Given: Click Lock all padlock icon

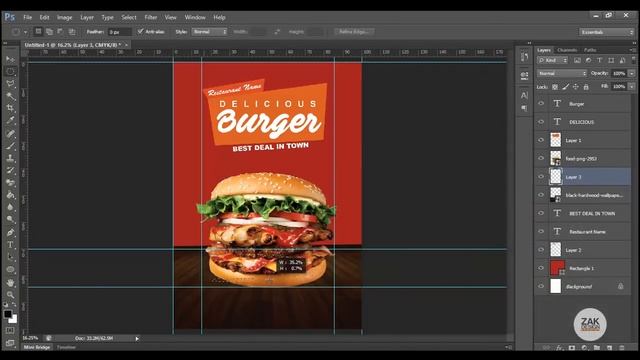Looking at the screenshot, I should (586, 87).
